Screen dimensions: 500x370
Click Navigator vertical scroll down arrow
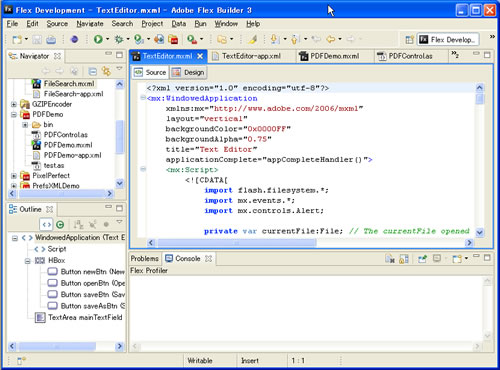tap(120, 183)
